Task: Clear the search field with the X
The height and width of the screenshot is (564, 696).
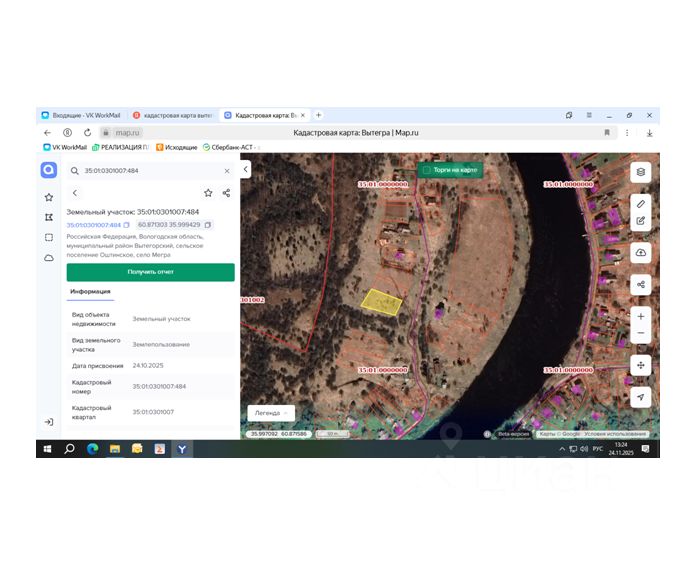Action: pyautogui.click(x=227, y=171)
